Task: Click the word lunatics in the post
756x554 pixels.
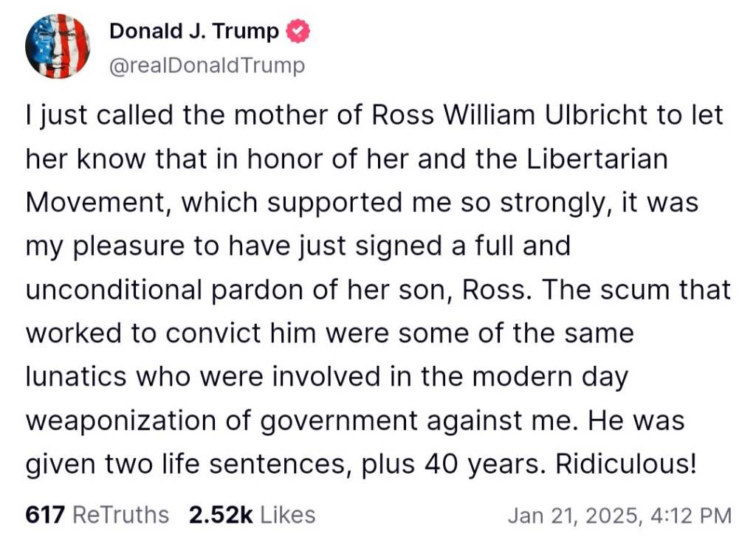Action: click(76, 376)
